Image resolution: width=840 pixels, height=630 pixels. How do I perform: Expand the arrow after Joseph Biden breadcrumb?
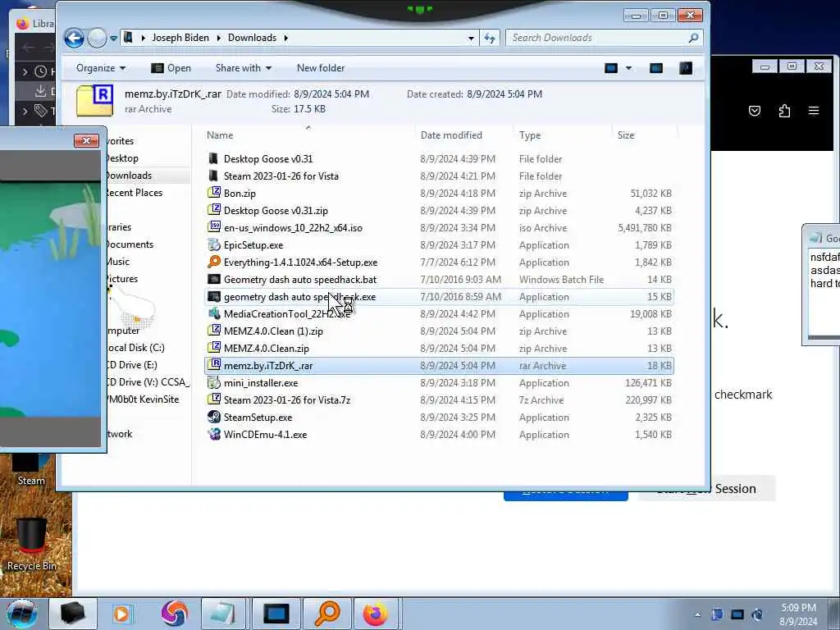click(x=218, y=38)
